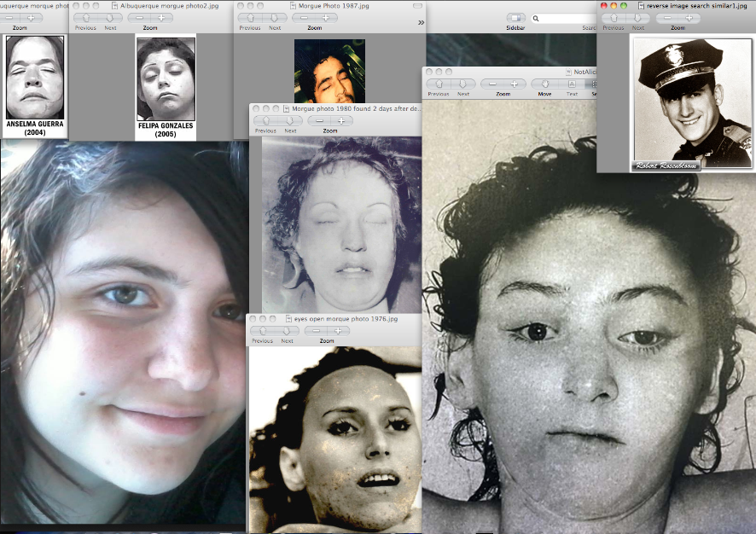Zoom out in Morgue photo 1980 window
This screenshot has width=756, height=534.
tap(319, 120)
